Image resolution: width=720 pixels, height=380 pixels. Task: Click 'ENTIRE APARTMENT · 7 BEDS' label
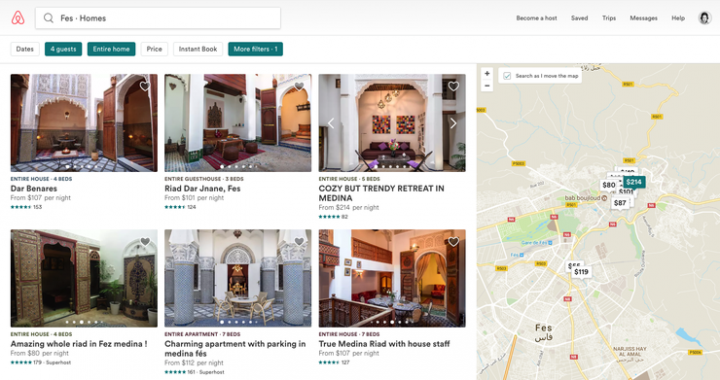(x=202, y=335)
